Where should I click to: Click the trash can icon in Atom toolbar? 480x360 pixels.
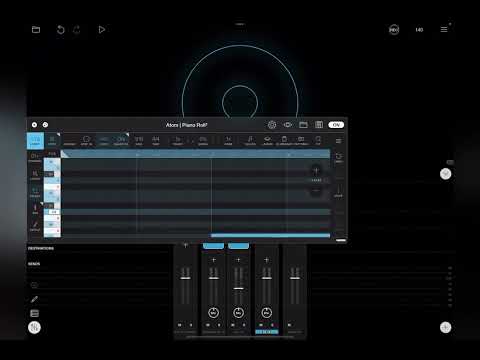pyautogui.click(x=284, y=141)
